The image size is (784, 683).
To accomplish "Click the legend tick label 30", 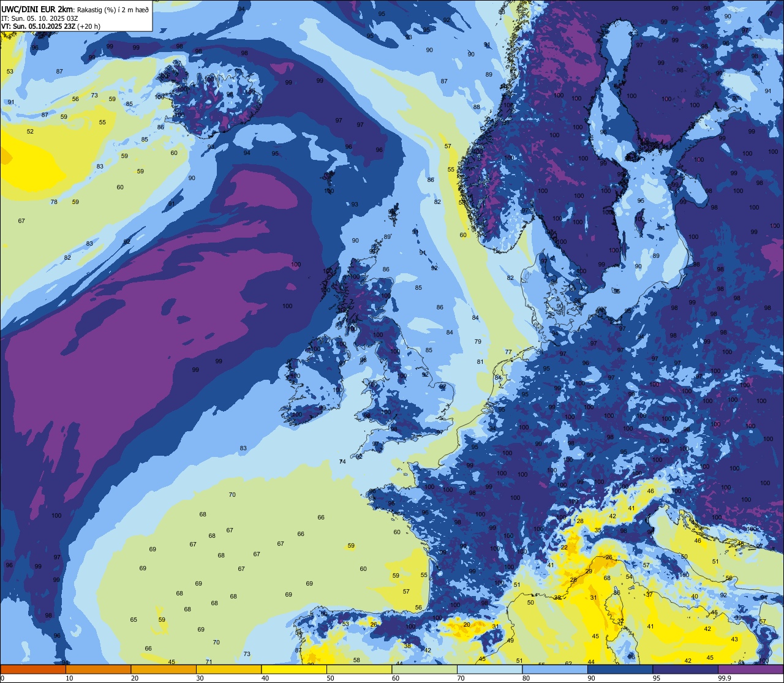I will pos(200,678).
